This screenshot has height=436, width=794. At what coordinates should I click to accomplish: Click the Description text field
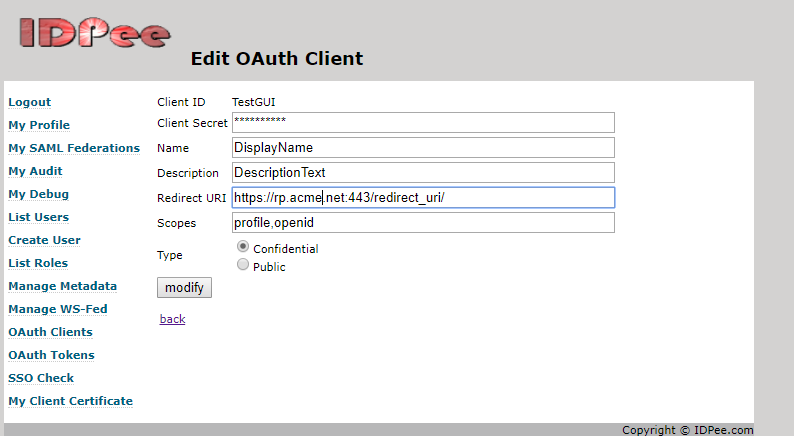pyautogui.click(x=423, y=173)
